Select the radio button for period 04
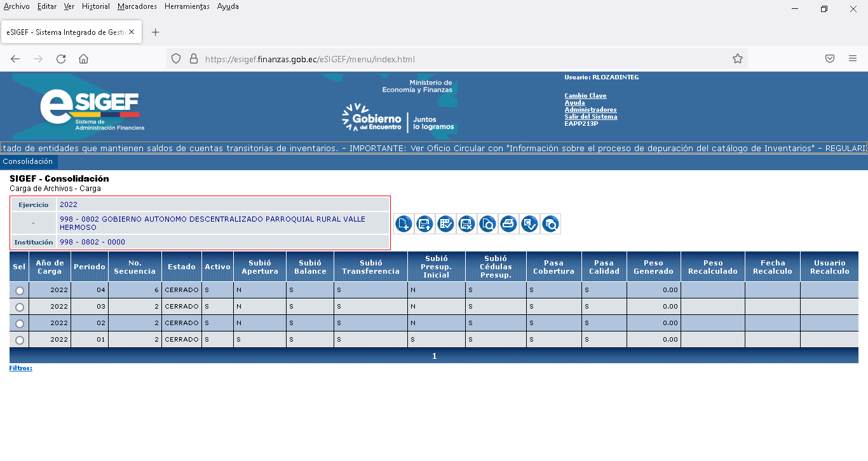The width and height of the screenshot is (868, 461). pos(20,290)
